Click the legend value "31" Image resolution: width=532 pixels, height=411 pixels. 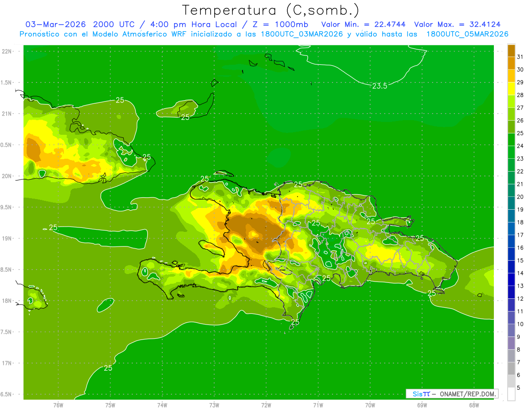[x=520, y=57]
